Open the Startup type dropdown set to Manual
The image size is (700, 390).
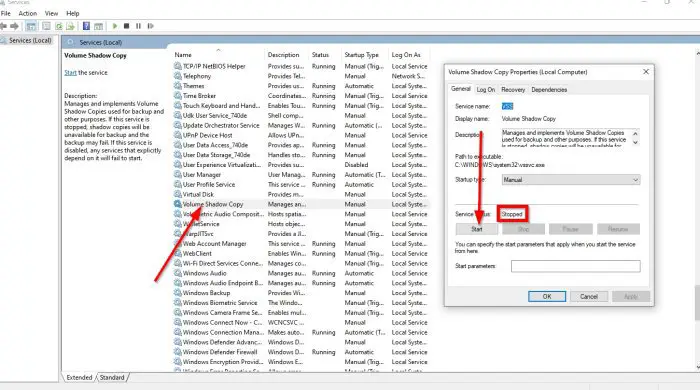[x=571, y=180]
